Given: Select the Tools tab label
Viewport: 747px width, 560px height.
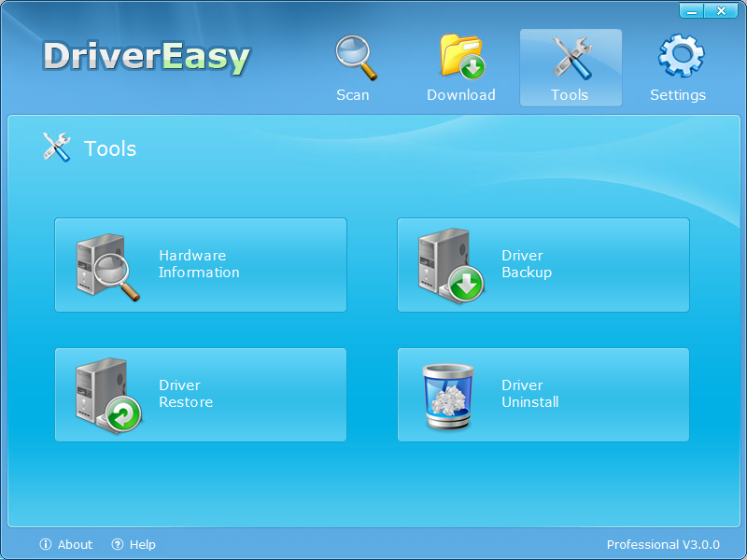Looking at the screenshot, I should click(x=570, y=95).
